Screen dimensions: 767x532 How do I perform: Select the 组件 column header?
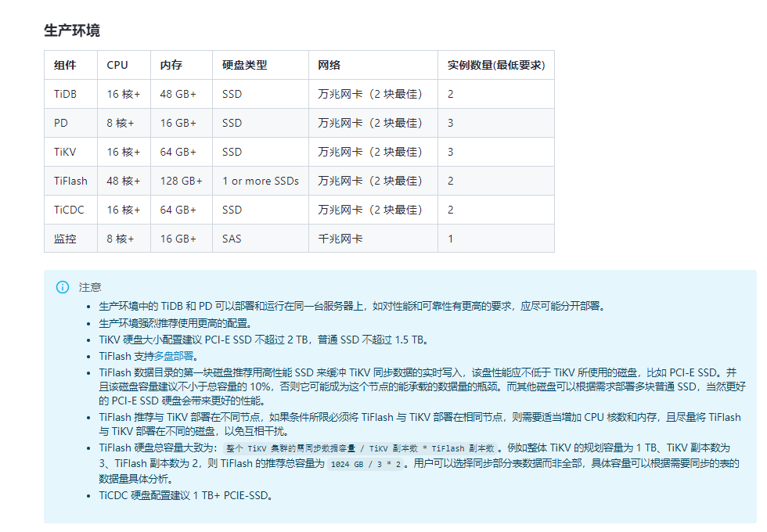[71, 65]
